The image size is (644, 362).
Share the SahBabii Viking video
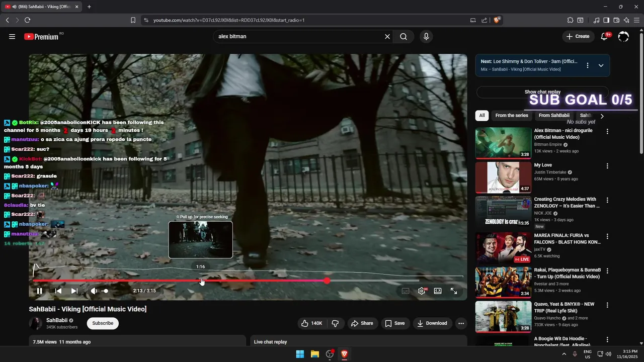(x=362, y=323)
